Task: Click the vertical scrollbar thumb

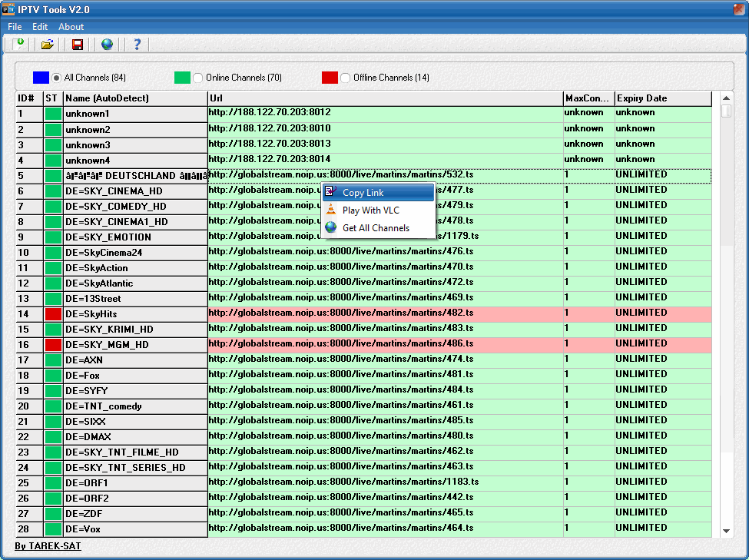Action: point(726,111)
